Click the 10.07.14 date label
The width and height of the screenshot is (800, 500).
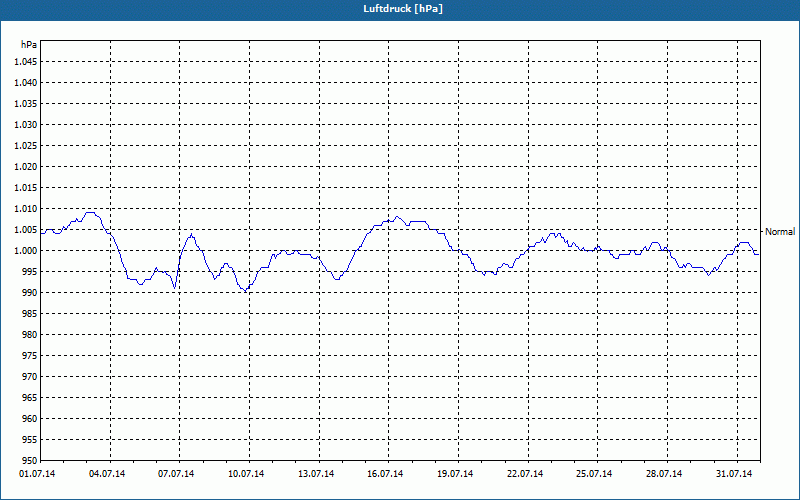[x=246, y=474]
